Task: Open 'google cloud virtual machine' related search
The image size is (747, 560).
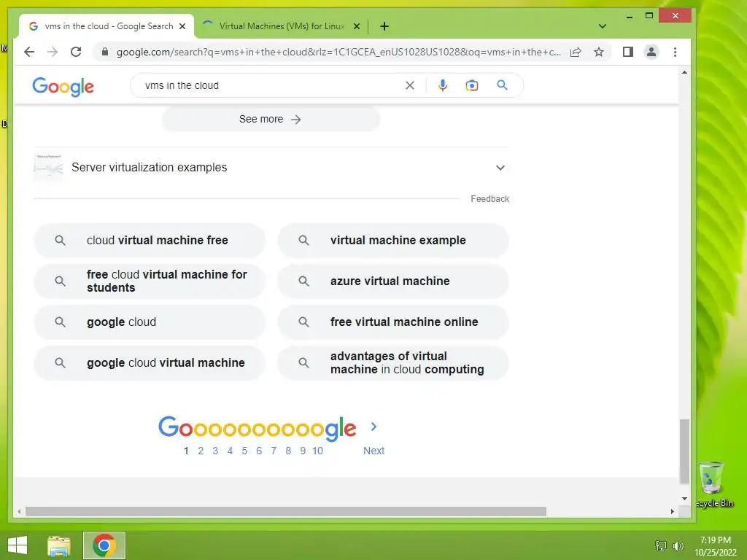Action: tap(149, 363)
